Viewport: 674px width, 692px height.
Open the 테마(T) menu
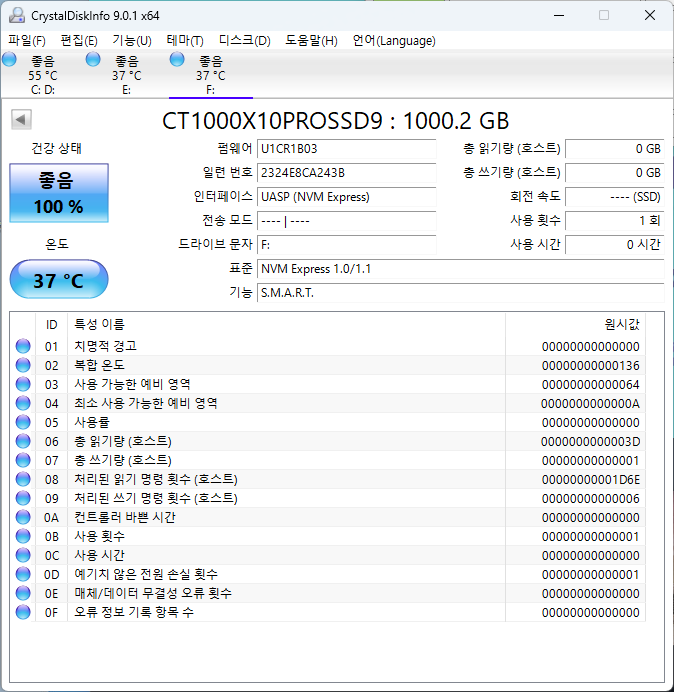184,40
